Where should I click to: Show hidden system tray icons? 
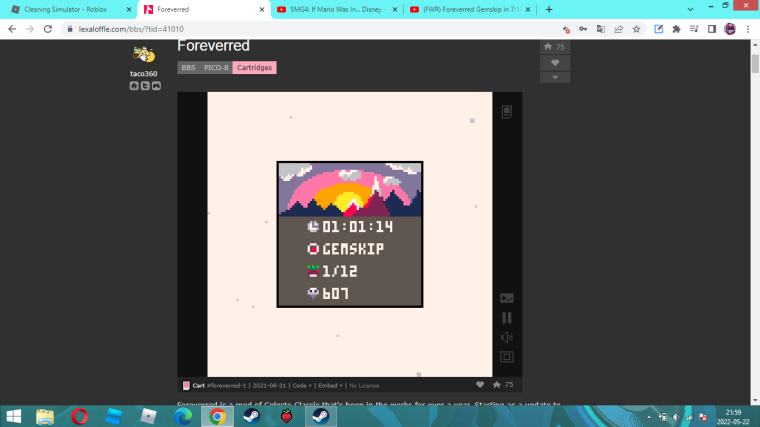649,417
